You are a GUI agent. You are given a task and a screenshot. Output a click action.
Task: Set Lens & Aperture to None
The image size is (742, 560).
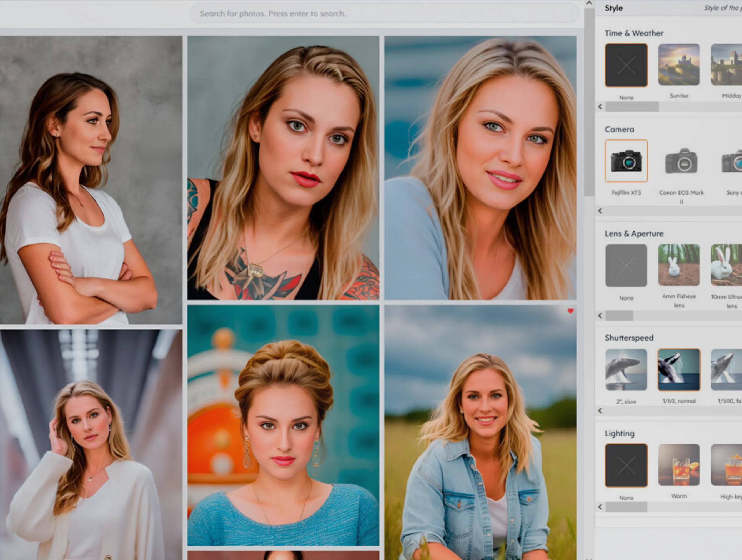click(626, 265)
